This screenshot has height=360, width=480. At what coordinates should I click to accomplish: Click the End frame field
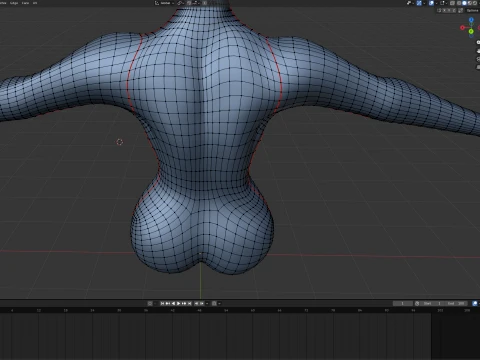456,303
